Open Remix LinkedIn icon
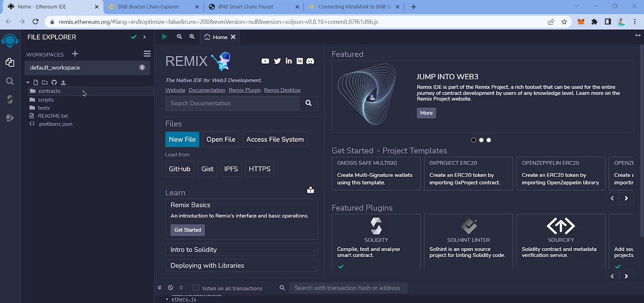 [289, 61]
